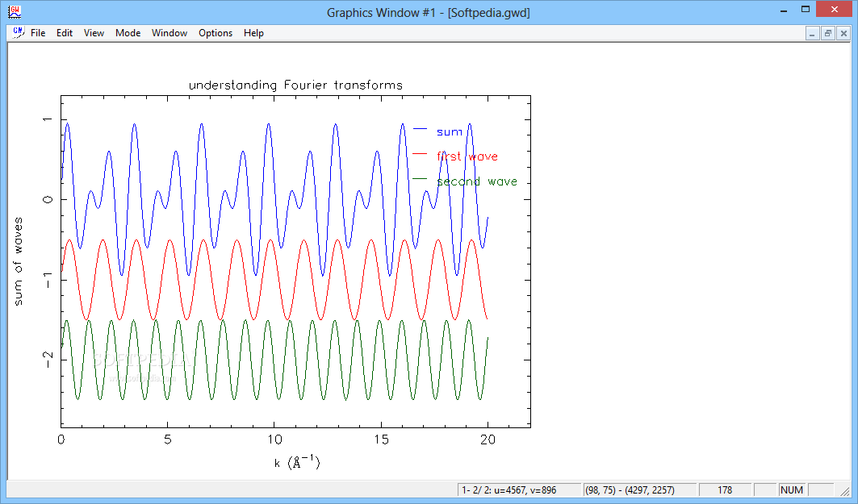Click the 'sum' legend label
The image size is (858, 504).
450,131
